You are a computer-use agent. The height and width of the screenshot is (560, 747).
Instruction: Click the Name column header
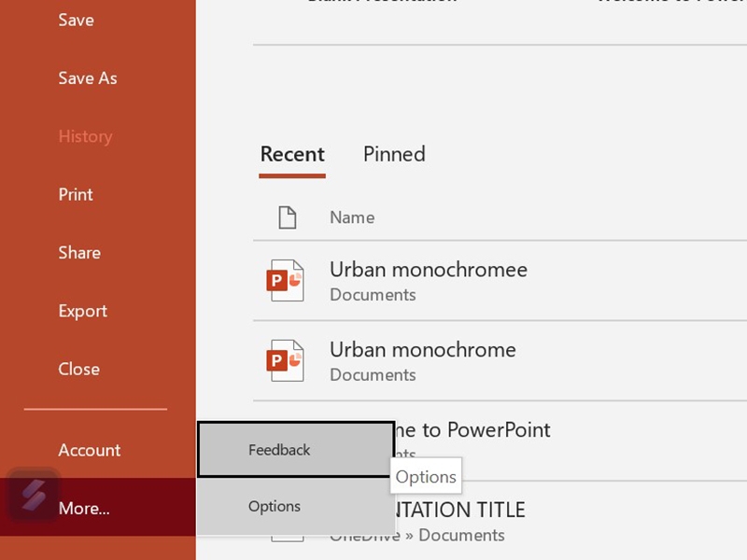[x=352, y=217]
